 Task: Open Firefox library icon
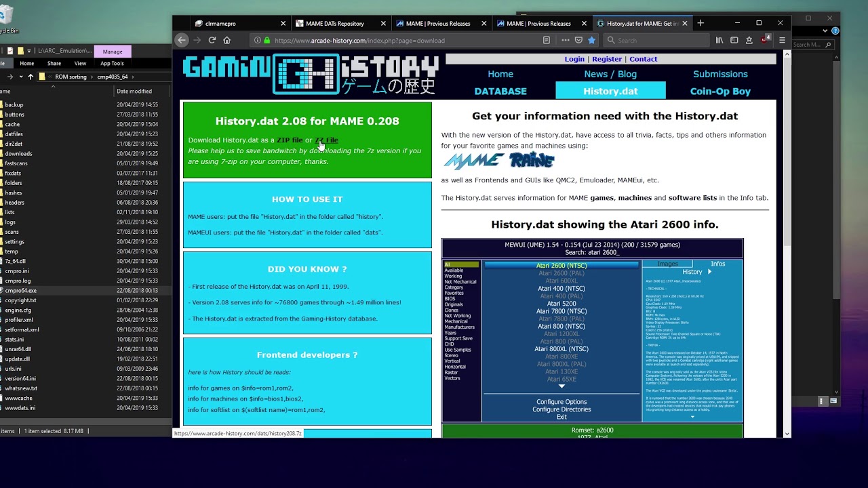pyautogui.click(x=719, y=40)
